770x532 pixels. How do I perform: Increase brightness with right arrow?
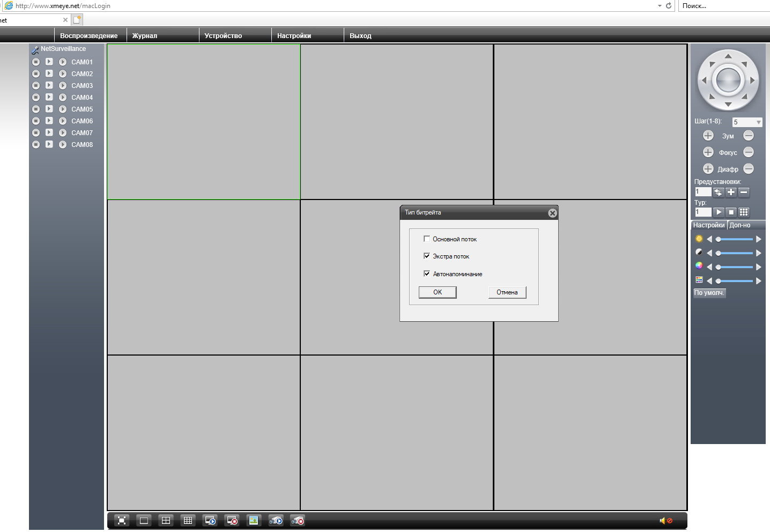pyautogui.click(x=758, y=239)
